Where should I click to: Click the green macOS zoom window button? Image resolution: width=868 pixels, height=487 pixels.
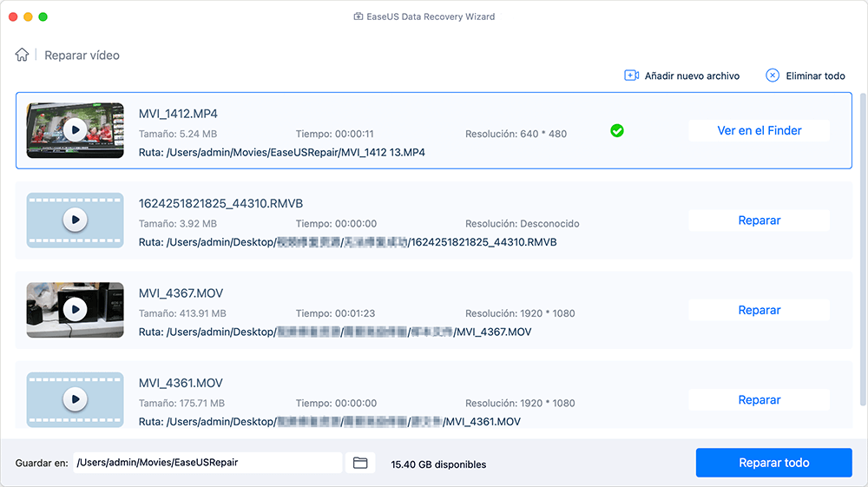43,16
